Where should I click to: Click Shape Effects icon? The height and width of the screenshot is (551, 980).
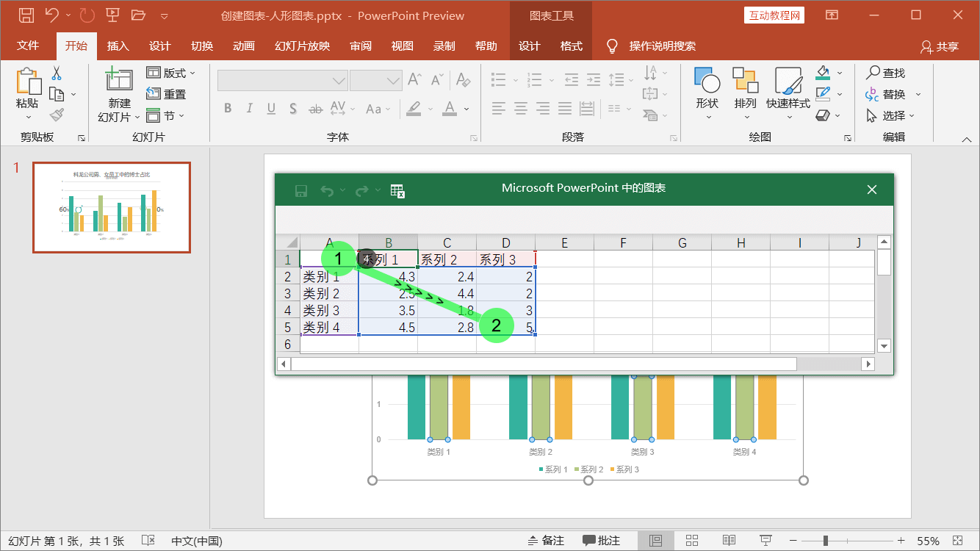pos(823,115)
